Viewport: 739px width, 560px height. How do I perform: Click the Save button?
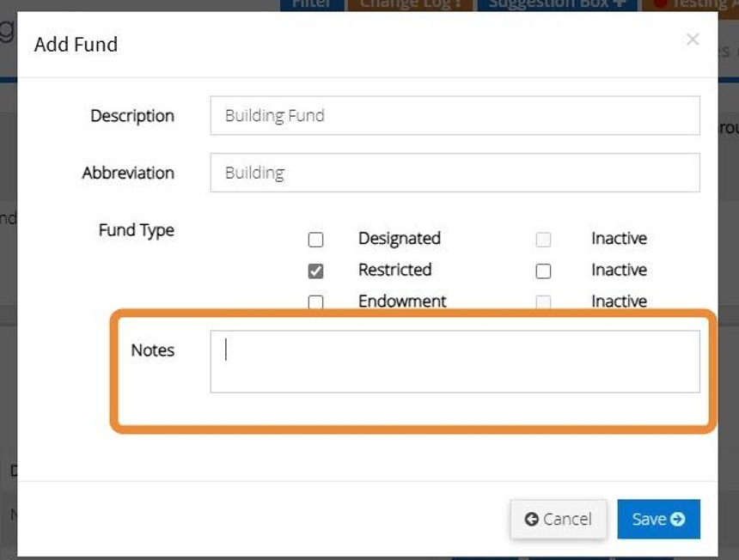click(x=658, y=519)
